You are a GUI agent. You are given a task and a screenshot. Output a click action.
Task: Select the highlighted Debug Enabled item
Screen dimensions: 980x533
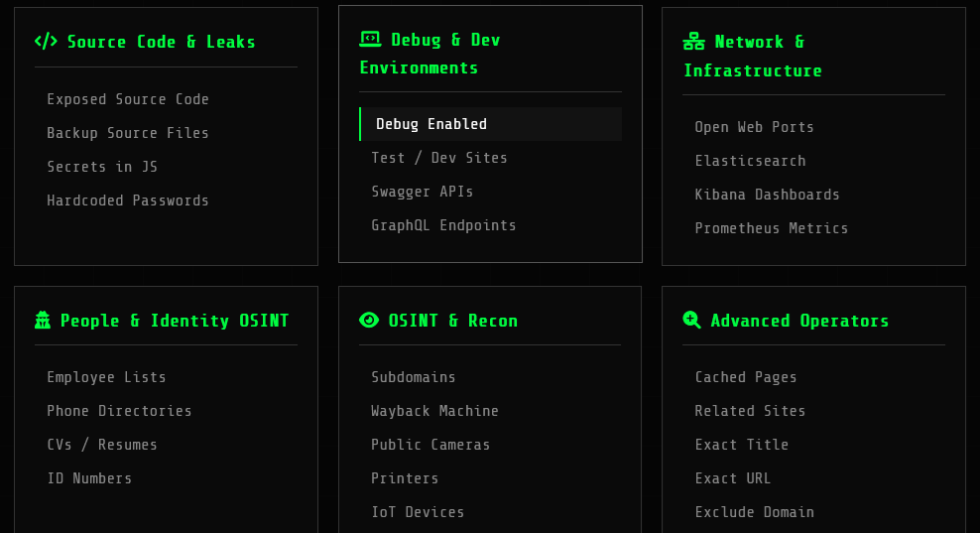pyautogui.click(x=431, y=124)
